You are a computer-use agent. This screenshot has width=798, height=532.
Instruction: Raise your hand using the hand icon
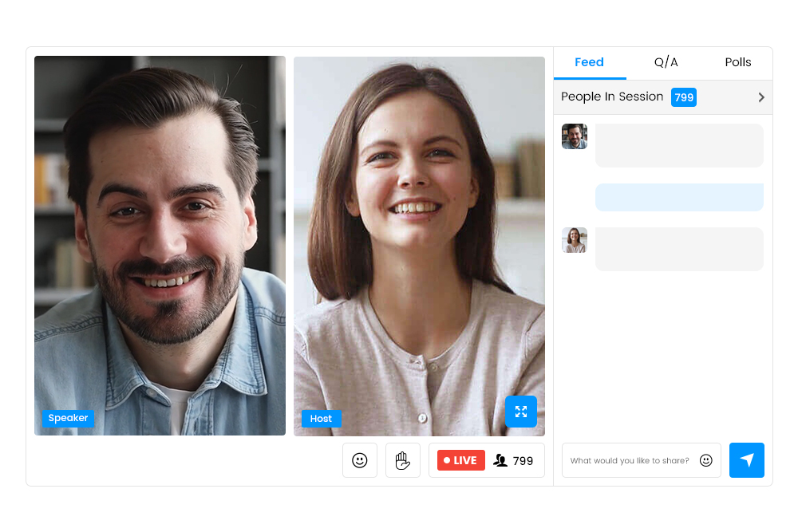403,460
